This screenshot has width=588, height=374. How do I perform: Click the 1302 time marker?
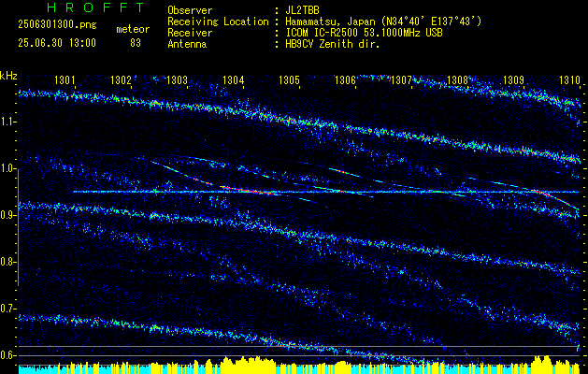tap(122, 79)
